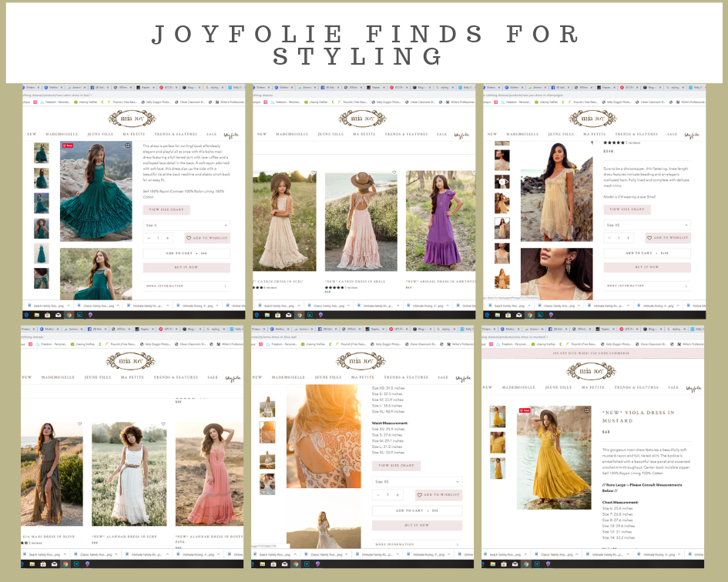The image size is (728, 582).
Task: Open Mademoiselle menu on teal dress page
Action: pos(62,134)
